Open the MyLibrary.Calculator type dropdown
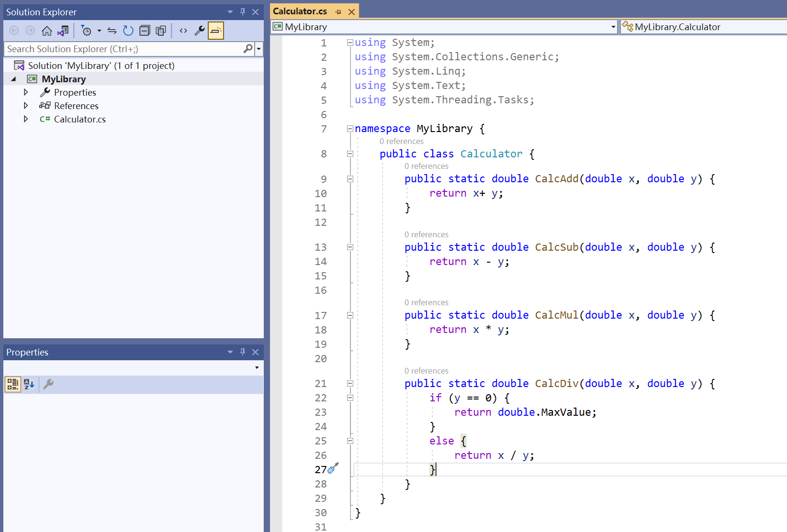 tap(703, 27)
